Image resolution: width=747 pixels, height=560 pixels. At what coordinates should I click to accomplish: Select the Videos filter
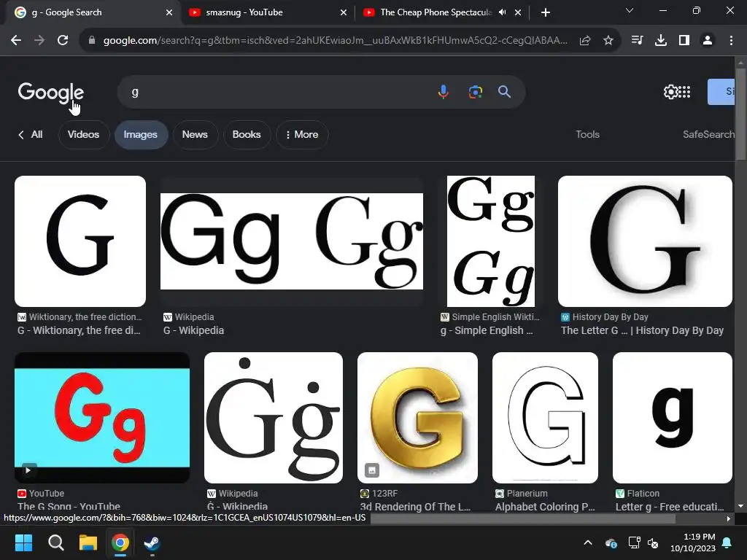coord(83,135)
